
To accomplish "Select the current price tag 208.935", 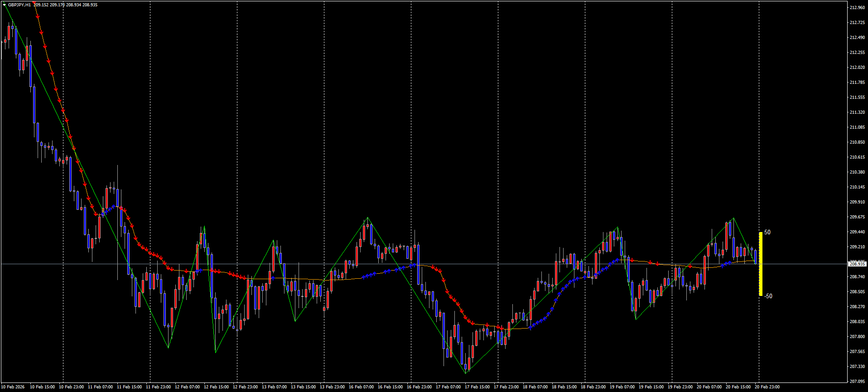I will tap(857, 264).
